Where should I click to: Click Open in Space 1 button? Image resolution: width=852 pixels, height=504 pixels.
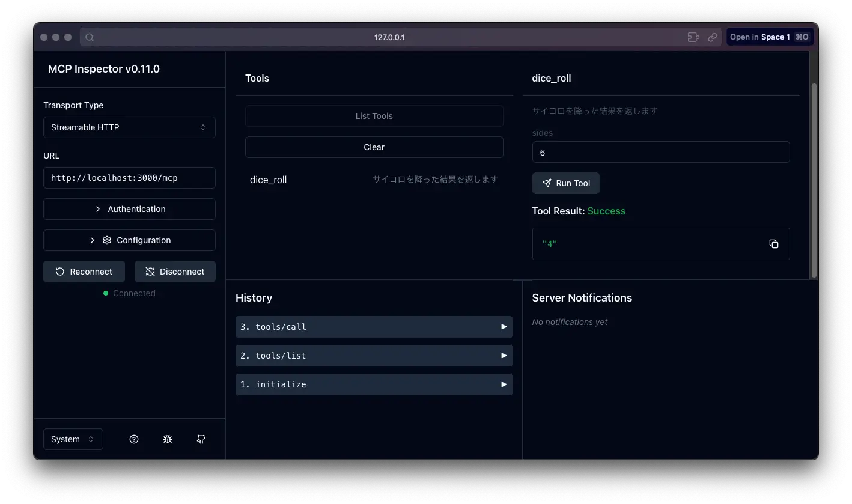click(x=770, y=37)
